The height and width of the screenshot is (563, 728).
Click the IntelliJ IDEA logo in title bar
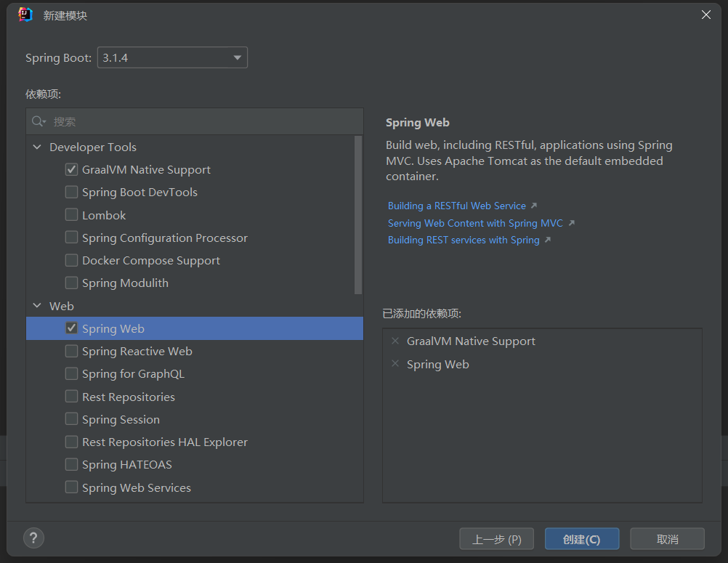(25, 14)
